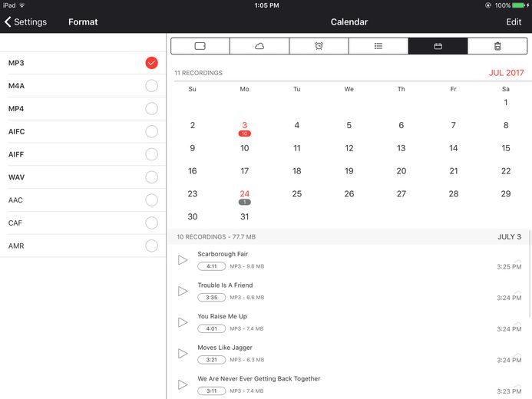This screenshot has height=399, width=532.
Task: Click the red 10 recordings badge
Action: (245, 134)
